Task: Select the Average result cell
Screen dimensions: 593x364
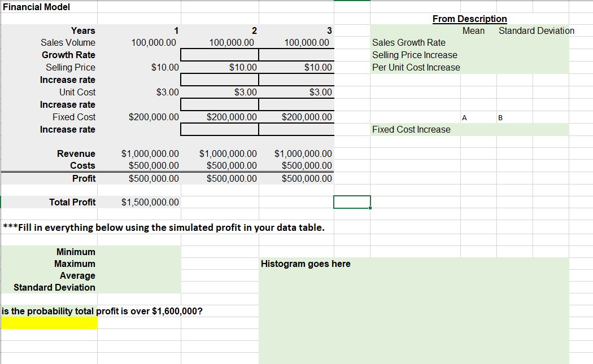Action: click(x=139, y=275)
